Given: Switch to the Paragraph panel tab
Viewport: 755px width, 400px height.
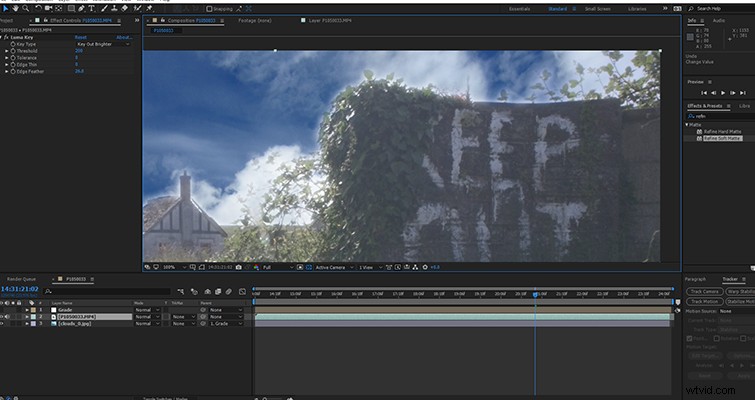Looking at the screenshot, I should click(x=695, y=279).
